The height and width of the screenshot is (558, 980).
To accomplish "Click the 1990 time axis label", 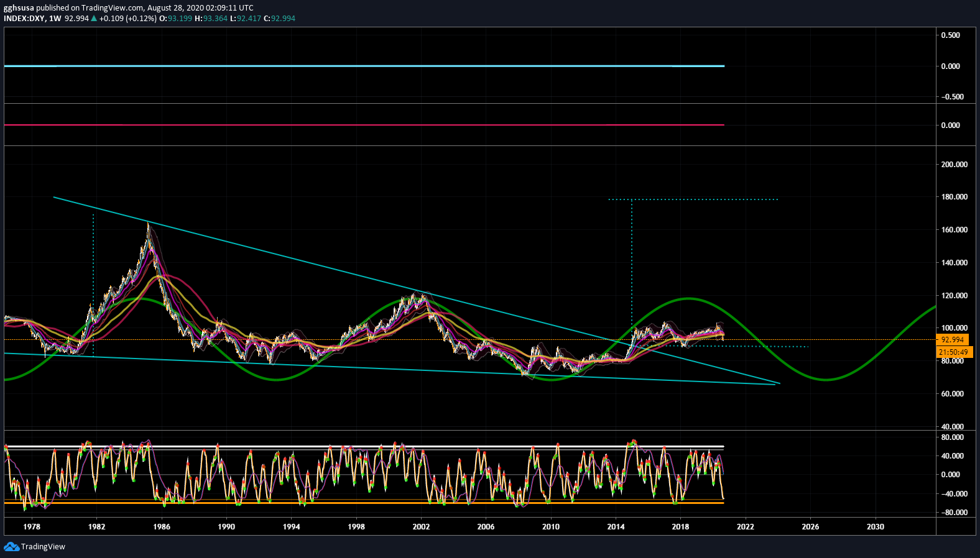I will click(226, 527).
